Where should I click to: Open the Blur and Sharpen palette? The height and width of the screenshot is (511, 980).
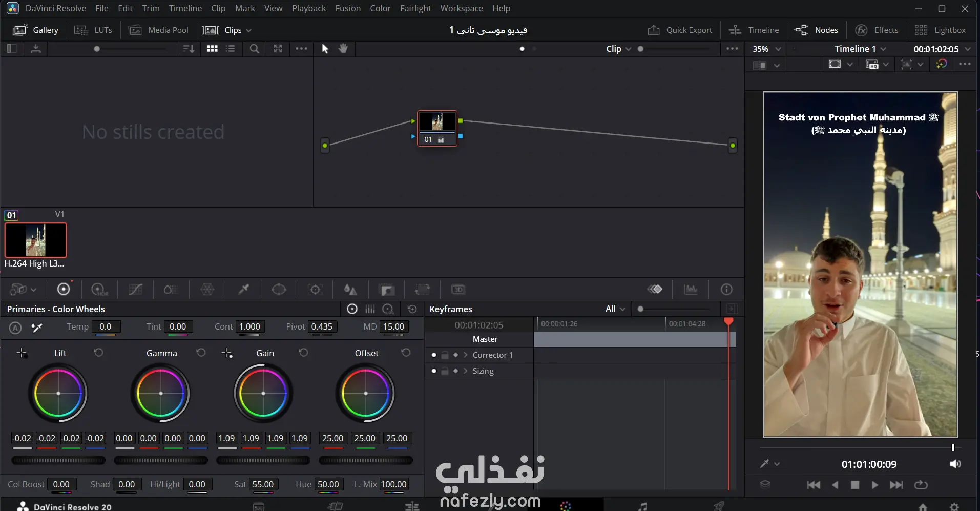350,290
